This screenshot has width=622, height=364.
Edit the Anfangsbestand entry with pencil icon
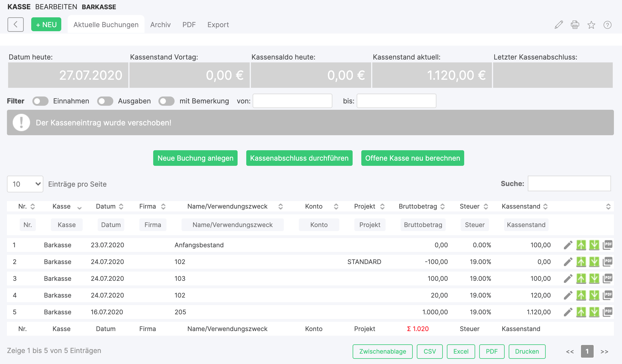click(x=568, y=245)
